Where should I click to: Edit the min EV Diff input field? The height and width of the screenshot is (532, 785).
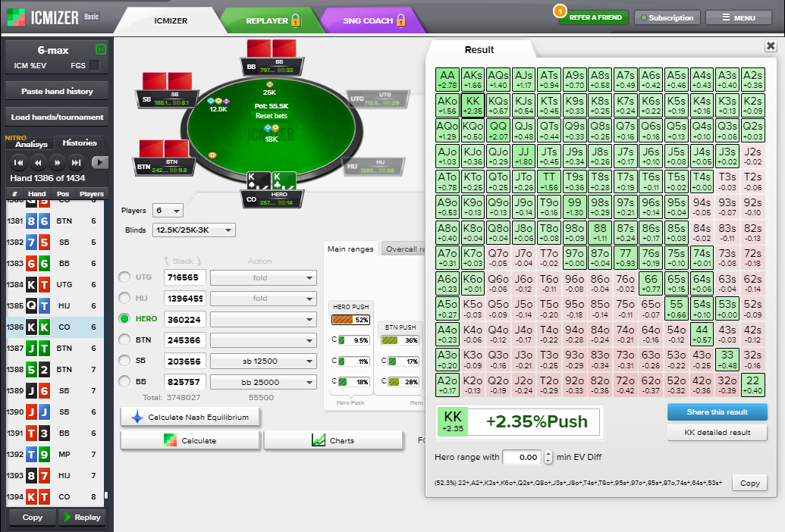(522, 457)
